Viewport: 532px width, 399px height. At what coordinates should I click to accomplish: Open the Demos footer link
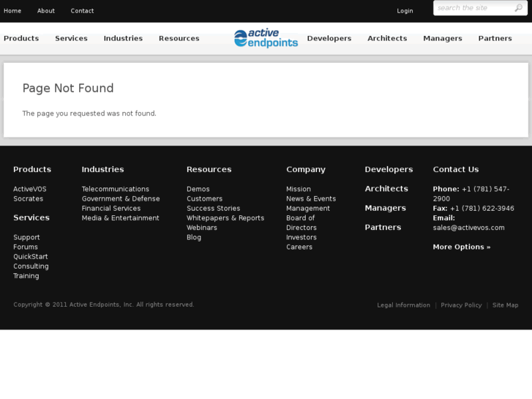click(198, 189)
